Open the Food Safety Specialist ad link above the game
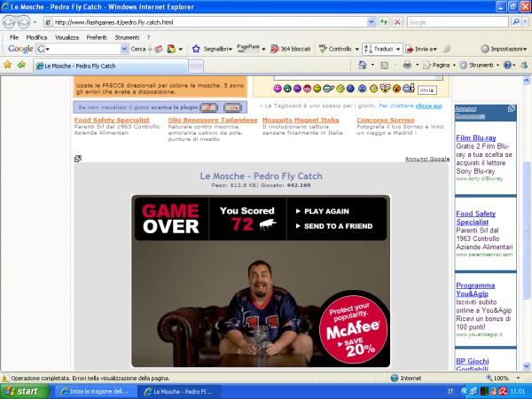This screenshot has width=532, height=399. click(112, 120)
